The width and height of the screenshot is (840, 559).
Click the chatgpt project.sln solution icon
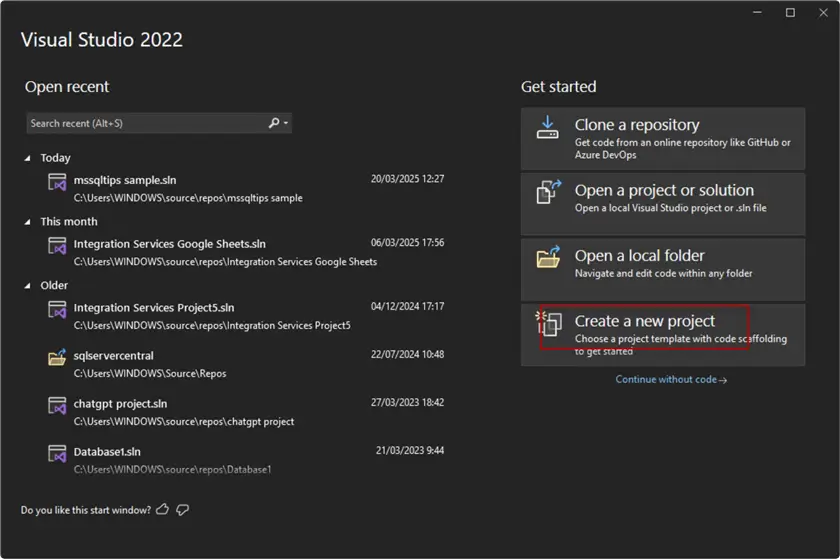click(x=57, y=406)
